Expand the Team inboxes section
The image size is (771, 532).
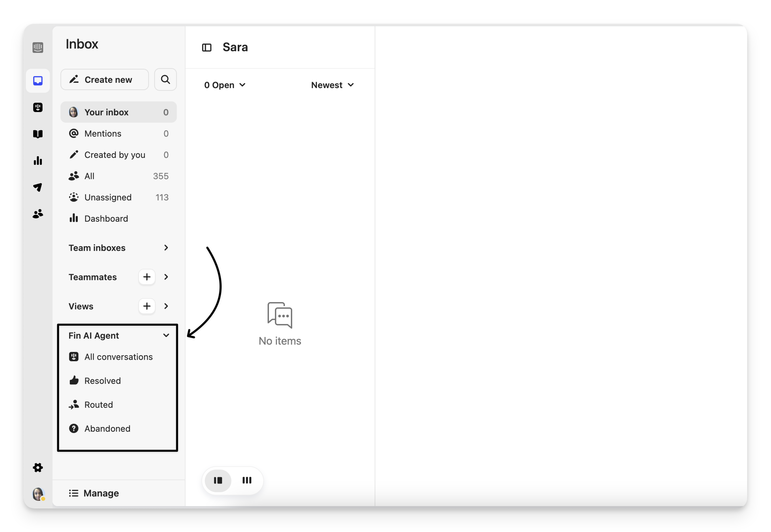166,248
